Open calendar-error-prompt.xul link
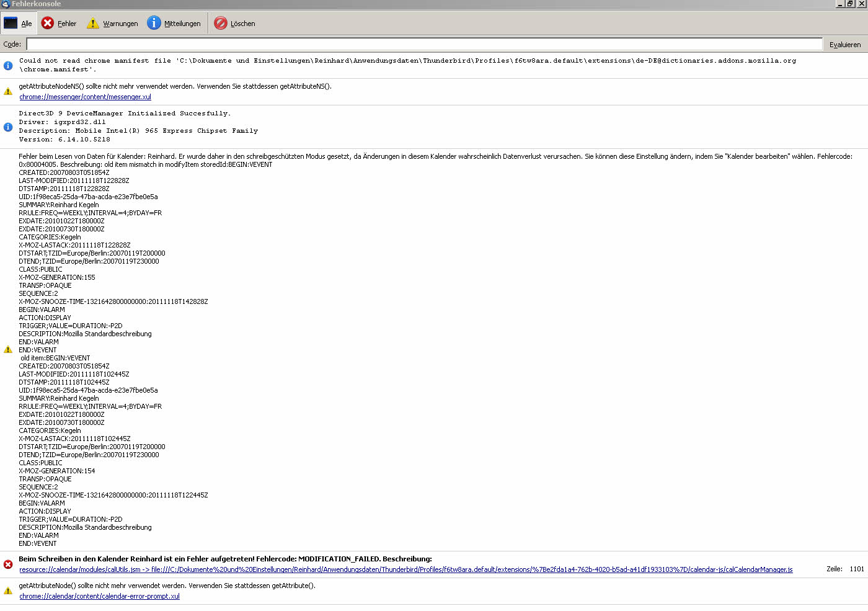This screenshot has width=868, height=611. pos(99,596)
